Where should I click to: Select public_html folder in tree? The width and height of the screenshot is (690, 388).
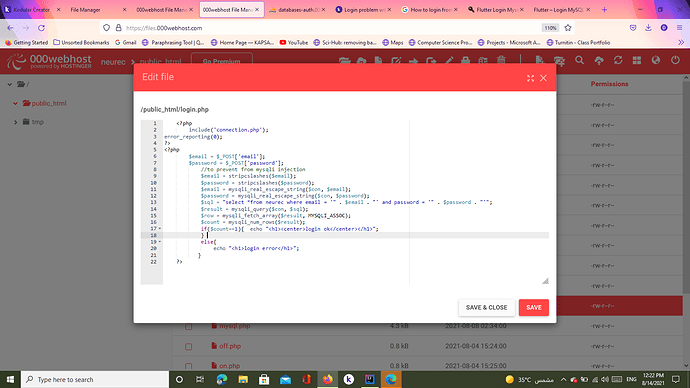click(44, 103)
